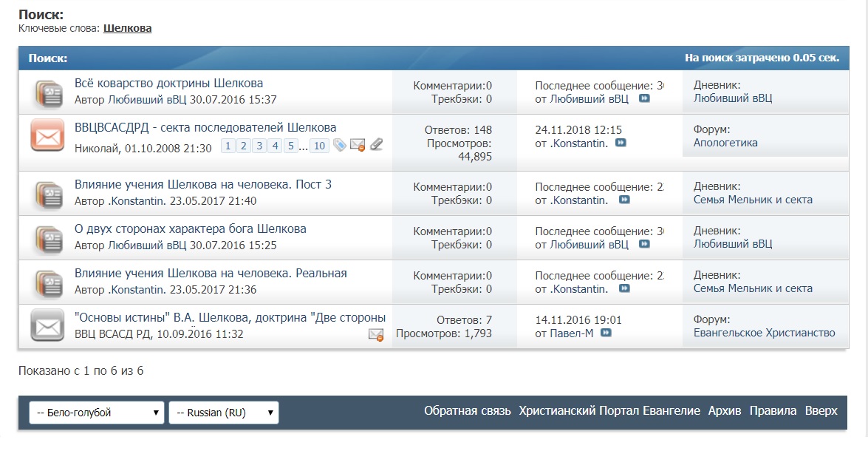Click the go-to-last-post arrow next to Павел-М

coord(606,333)
